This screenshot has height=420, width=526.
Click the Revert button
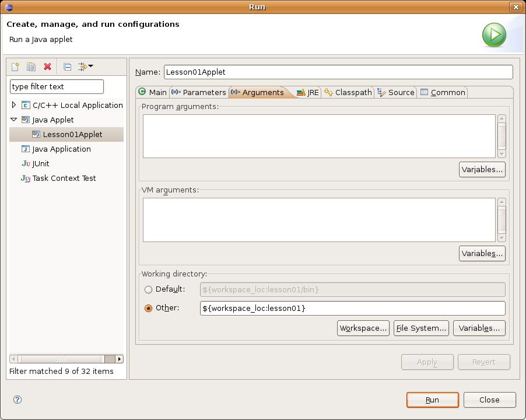point(484,362)
